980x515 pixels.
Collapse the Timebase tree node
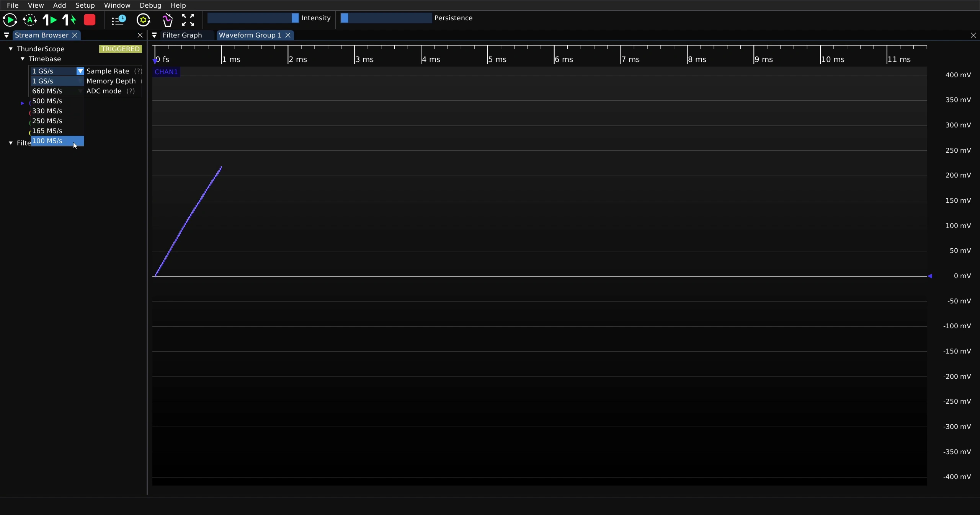pyautogui.click(x=23, y=59)
